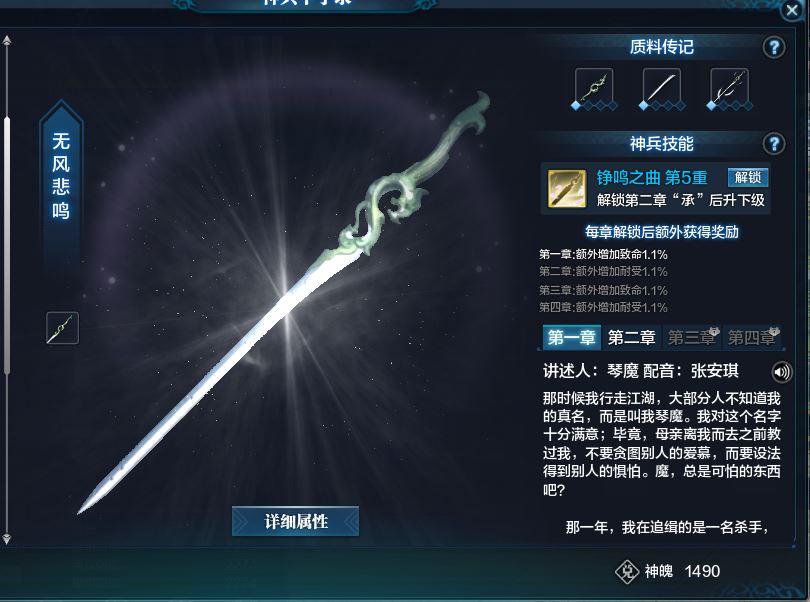Click the up arrow of left scrollbar
810x602 pixels.
tap(7, 41)
